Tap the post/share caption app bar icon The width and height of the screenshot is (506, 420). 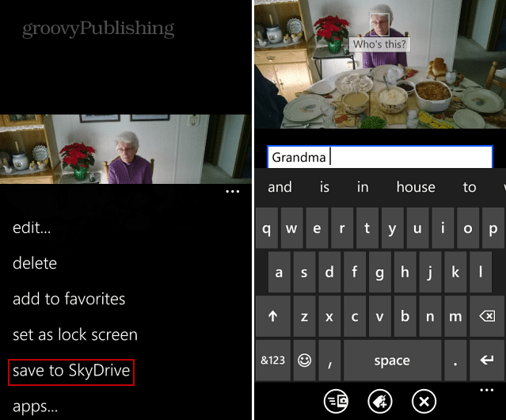click(x=336, y=401)
